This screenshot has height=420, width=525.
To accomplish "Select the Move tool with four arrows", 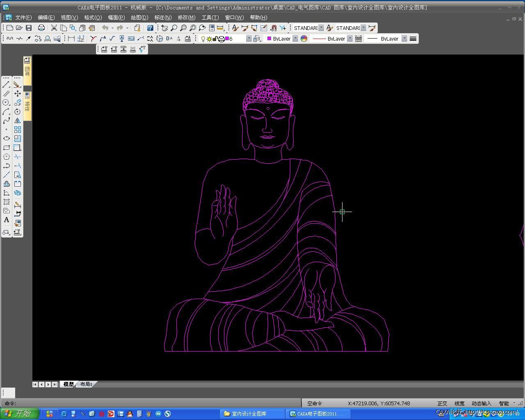I will click(x=17, y=94).
